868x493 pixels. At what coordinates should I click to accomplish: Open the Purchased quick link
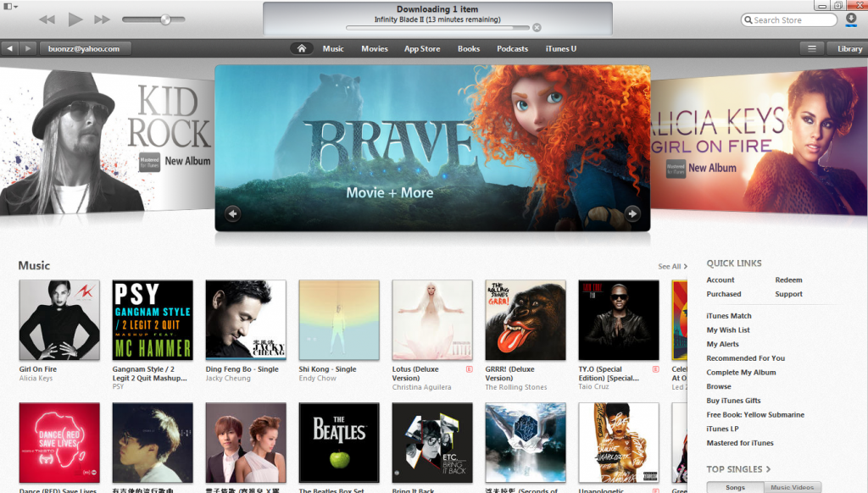pyautogui.click(x=724, y=295)
